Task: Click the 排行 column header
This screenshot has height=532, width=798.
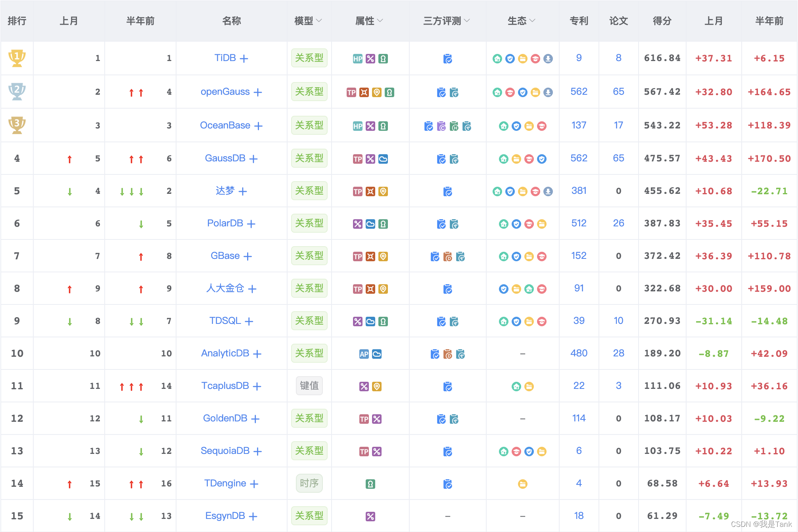Action: pyautogui.click(x=17, y=21)
